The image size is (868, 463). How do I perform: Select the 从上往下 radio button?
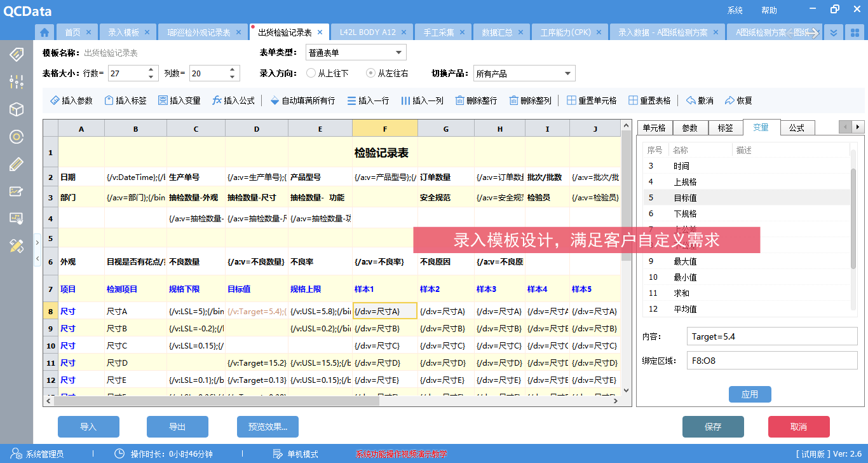[x=311, y=73]
